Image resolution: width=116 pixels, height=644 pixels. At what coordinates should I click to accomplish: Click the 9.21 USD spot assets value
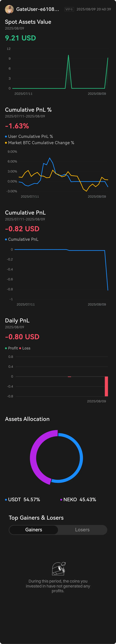[21, 38]
